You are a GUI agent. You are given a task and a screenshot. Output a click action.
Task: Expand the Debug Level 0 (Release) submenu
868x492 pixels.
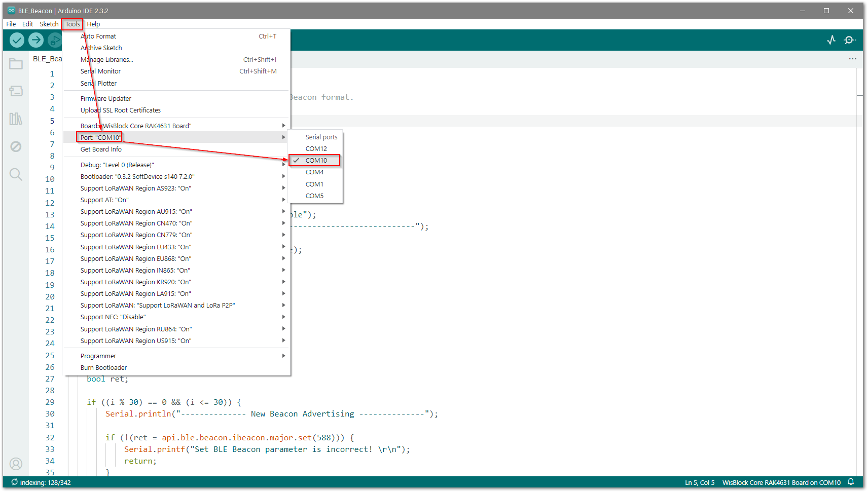pyautogui.click(x=176, y=165)
